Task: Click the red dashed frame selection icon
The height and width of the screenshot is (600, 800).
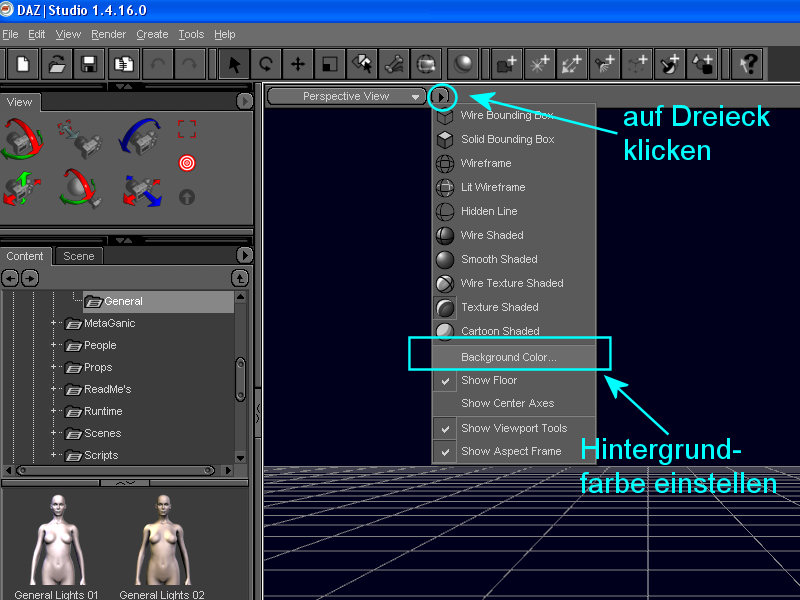Action: (187, 129)
